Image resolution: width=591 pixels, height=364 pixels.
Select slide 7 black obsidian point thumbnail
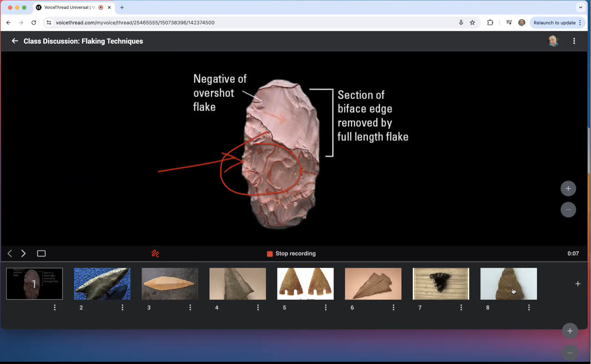441,284
